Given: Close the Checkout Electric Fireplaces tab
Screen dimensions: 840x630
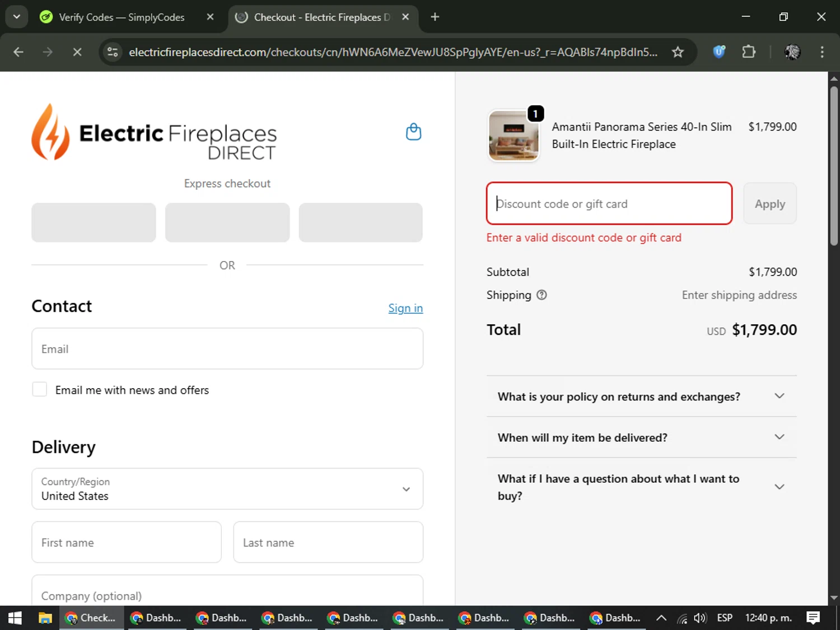Looking at the screenshot, I should (405, 17).
